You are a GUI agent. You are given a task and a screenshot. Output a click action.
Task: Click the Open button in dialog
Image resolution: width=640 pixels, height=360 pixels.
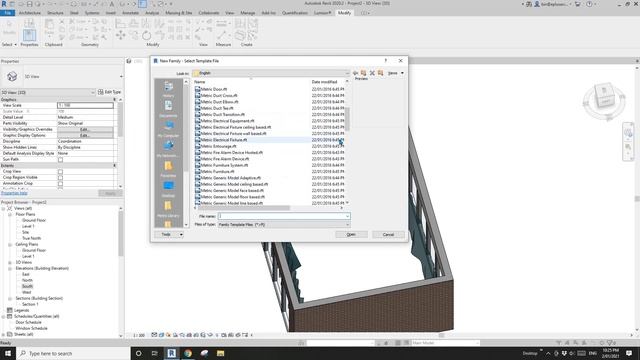[x=351, y=235]
